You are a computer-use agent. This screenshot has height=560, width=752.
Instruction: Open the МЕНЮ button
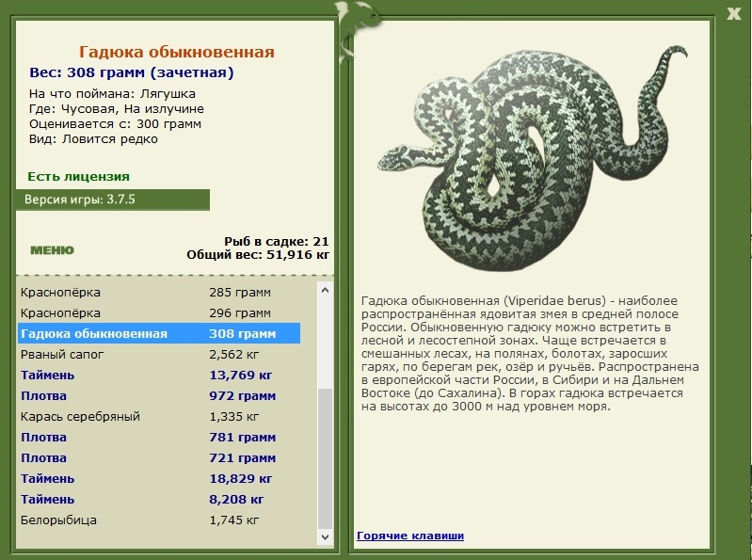pyautogui.click(x=53, y=249)
